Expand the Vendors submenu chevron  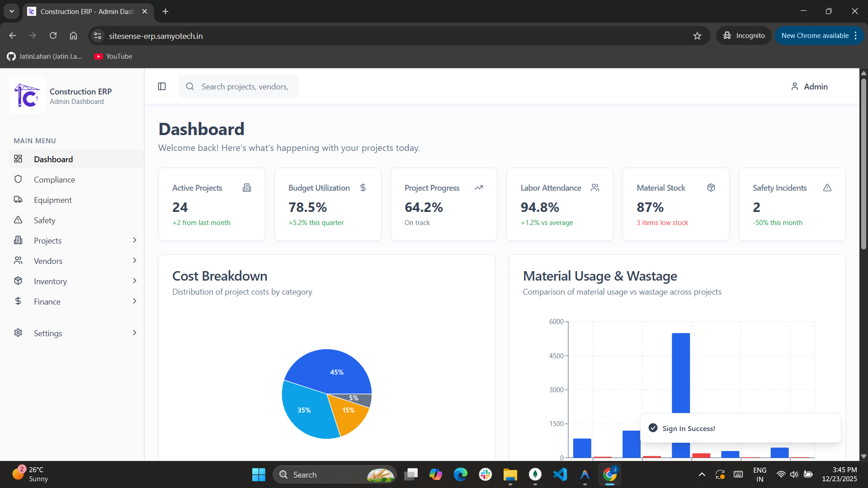coord(134,261)
